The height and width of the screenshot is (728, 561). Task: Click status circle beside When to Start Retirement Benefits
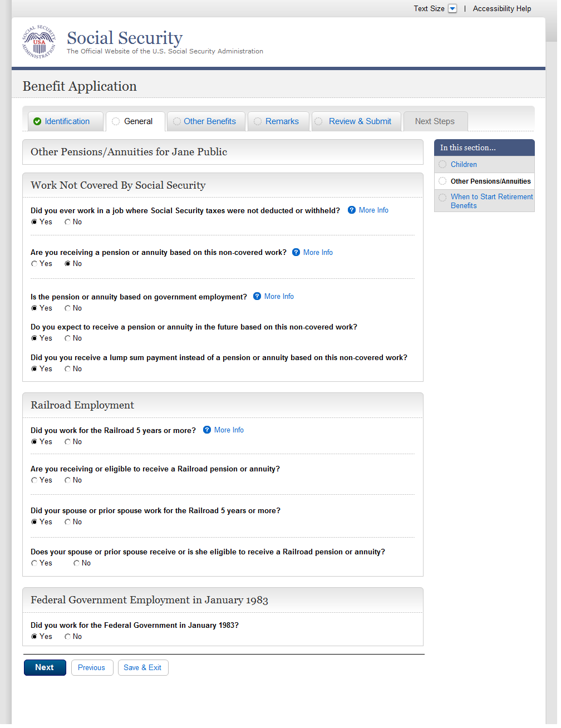442,198
